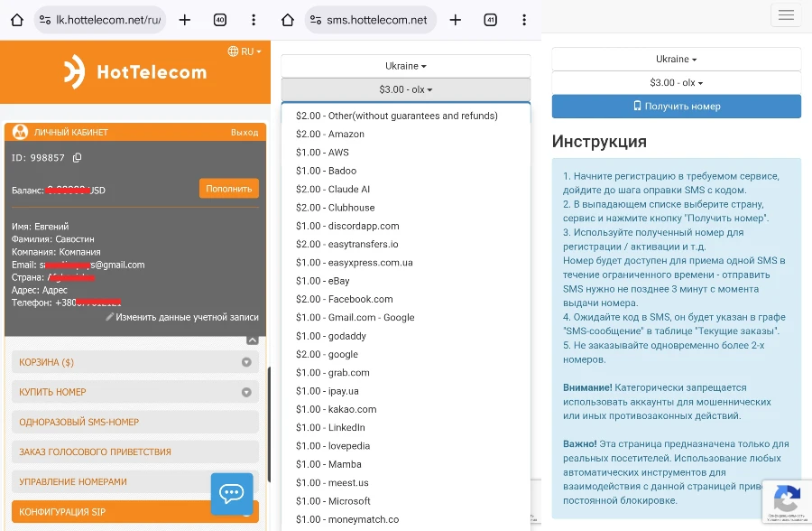812x531 pixels.
Task: Open new tab plus icon in middle browser
Action: [456, 20]
